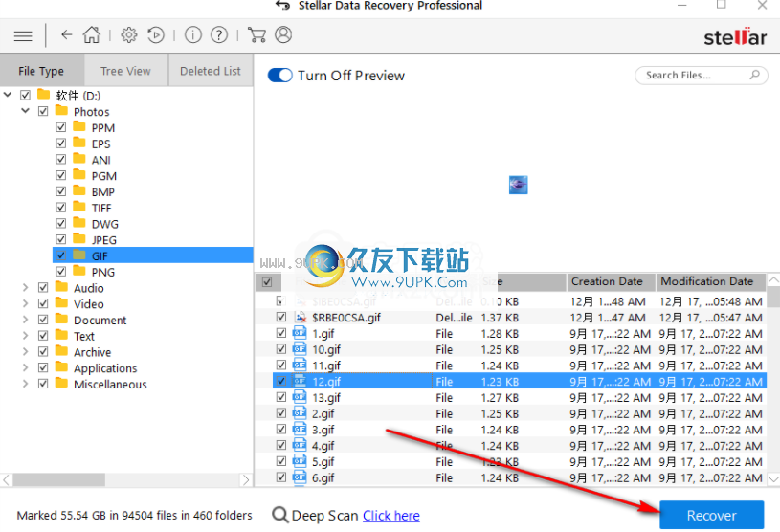Select the DWG folder in tree

104,224
